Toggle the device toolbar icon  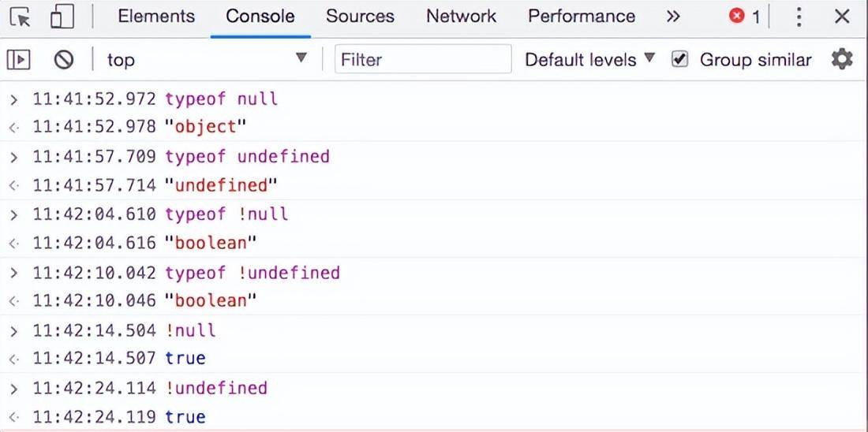tap(62, 17)
